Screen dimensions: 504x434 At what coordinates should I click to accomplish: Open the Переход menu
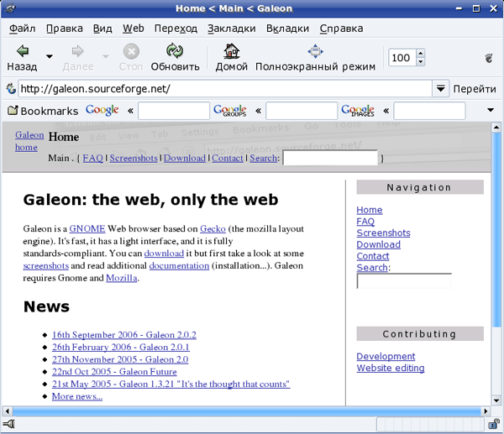[176, 29]
